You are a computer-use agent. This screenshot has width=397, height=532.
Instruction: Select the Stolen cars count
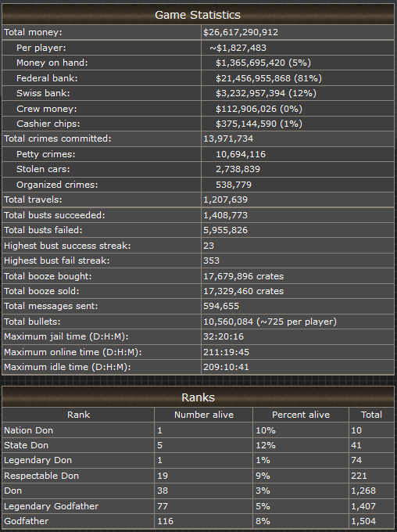click(238, 169)
